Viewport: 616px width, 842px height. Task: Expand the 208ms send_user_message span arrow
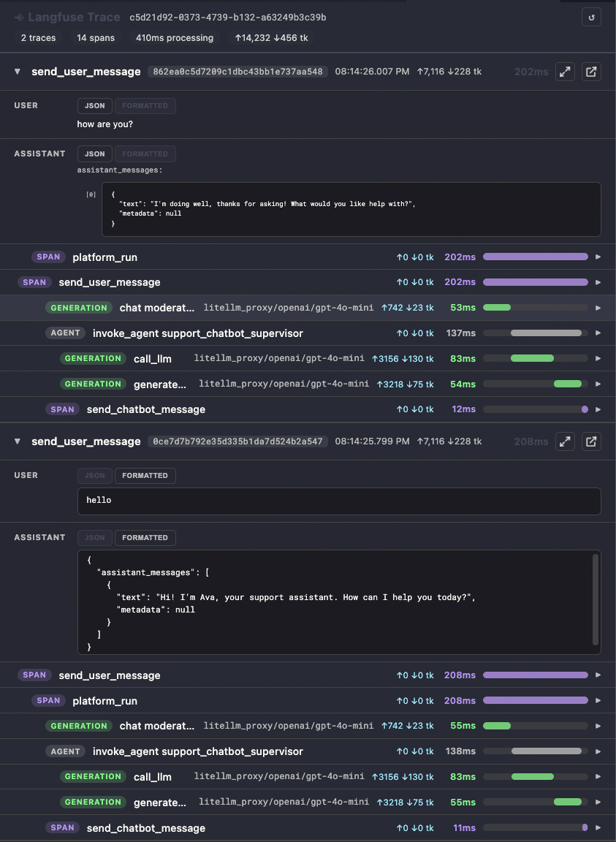pos(598,675)
